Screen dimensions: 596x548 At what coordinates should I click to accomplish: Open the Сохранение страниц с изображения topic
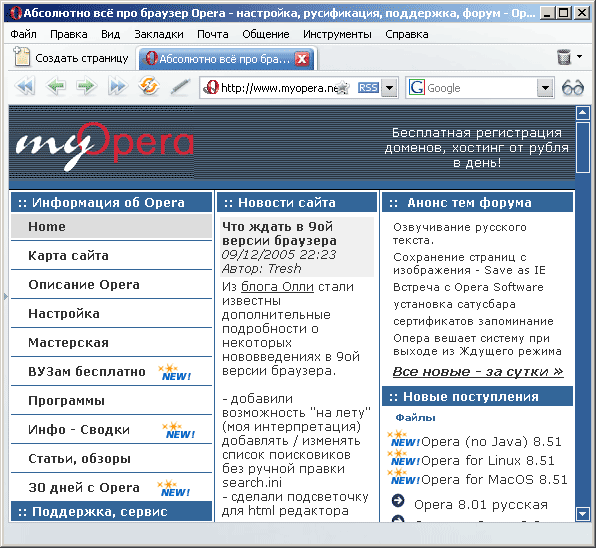click(x=469, y=264)
